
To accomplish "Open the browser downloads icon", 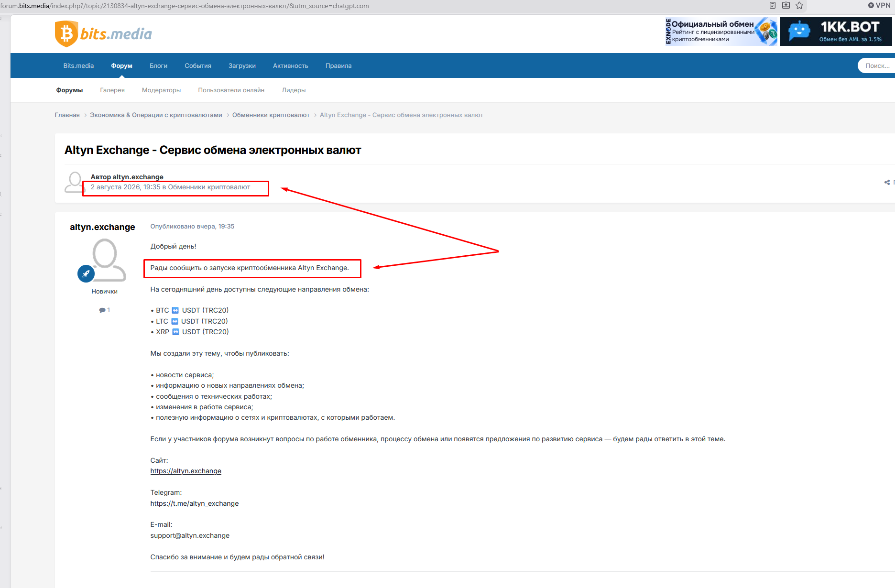I will tap(786, 6).
